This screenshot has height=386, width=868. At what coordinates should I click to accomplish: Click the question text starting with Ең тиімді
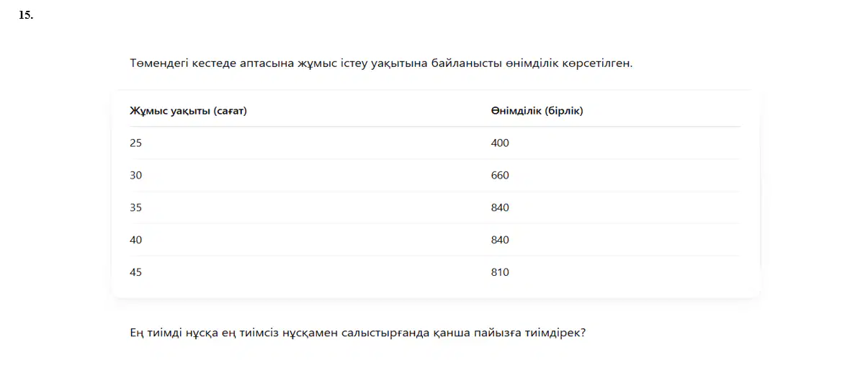point(358,334)
